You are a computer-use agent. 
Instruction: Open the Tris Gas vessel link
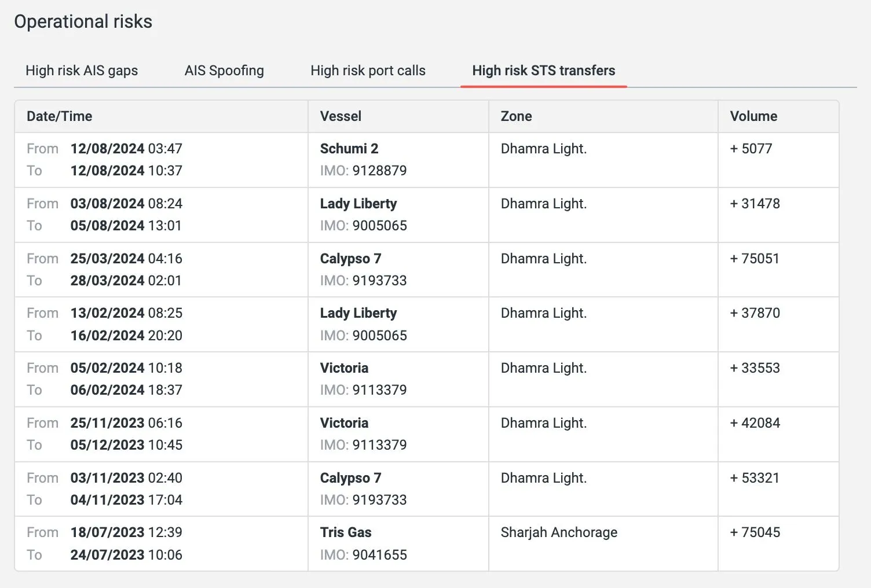tap(346, 532)
